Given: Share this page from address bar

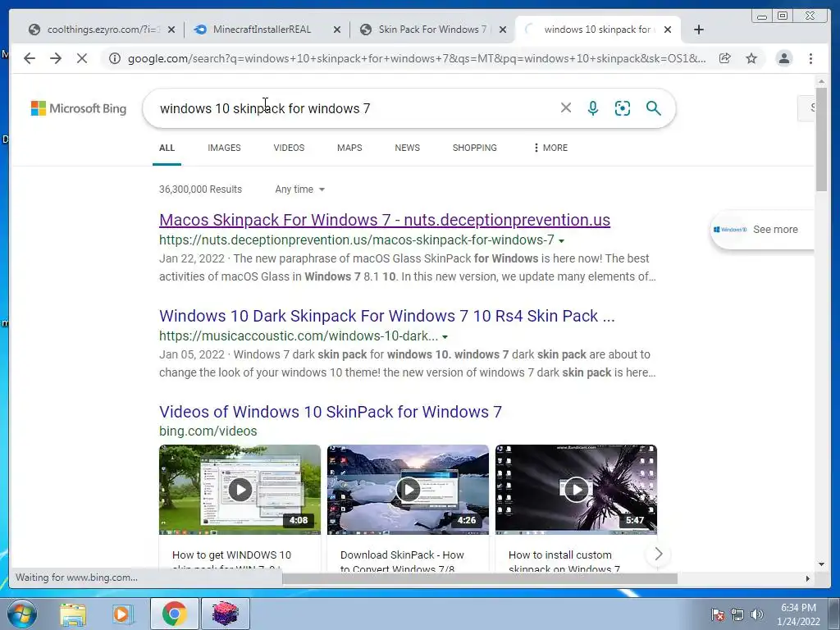Looking at the screenshot, I should click(x=725, y=58).
